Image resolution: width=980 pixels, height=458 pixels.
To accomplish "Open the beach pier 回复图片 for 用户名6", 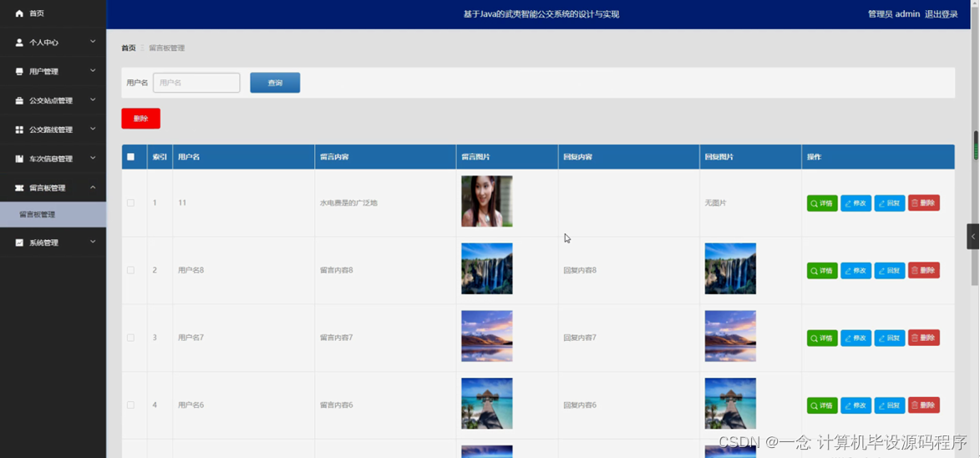I will click(730, 404).
